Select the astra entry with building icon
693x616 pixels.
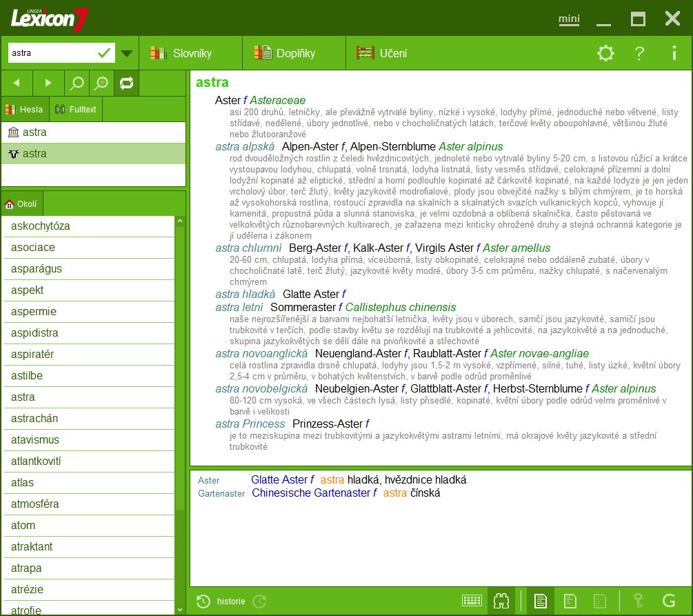(93, 132)
